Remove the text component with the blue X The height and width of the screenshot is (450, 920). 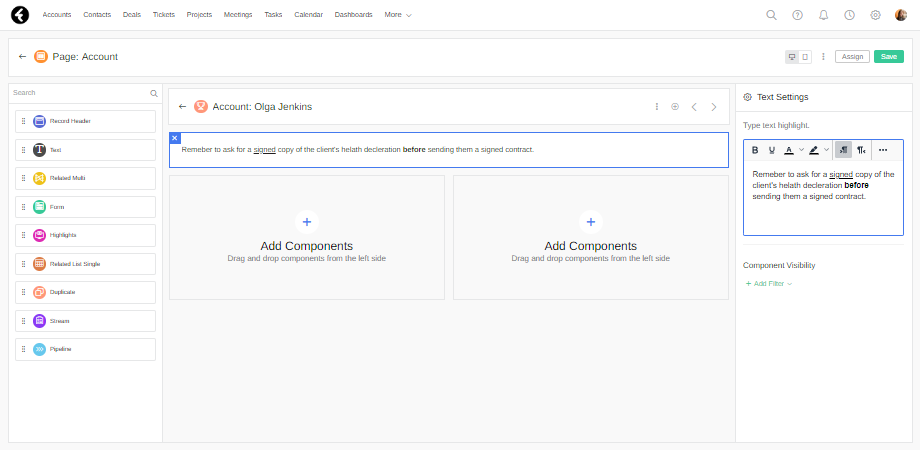pos(175,138)
